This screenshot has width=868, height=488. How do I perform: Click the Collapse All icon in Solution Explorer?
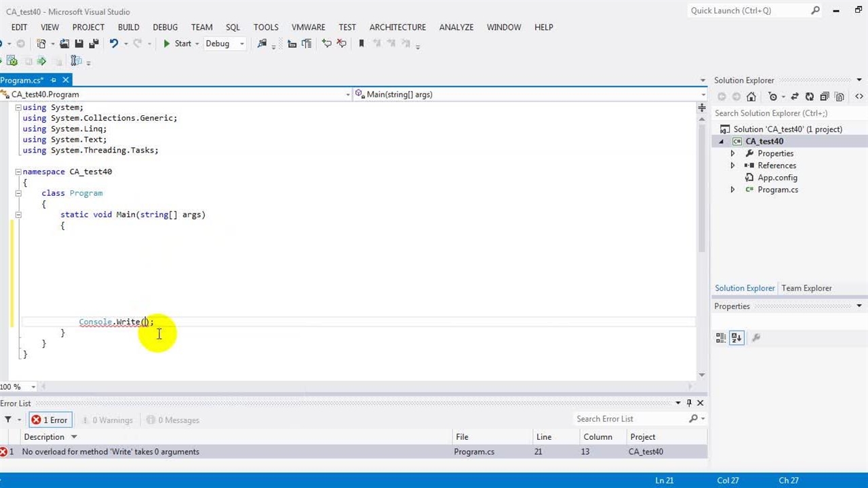click(825, 97)
